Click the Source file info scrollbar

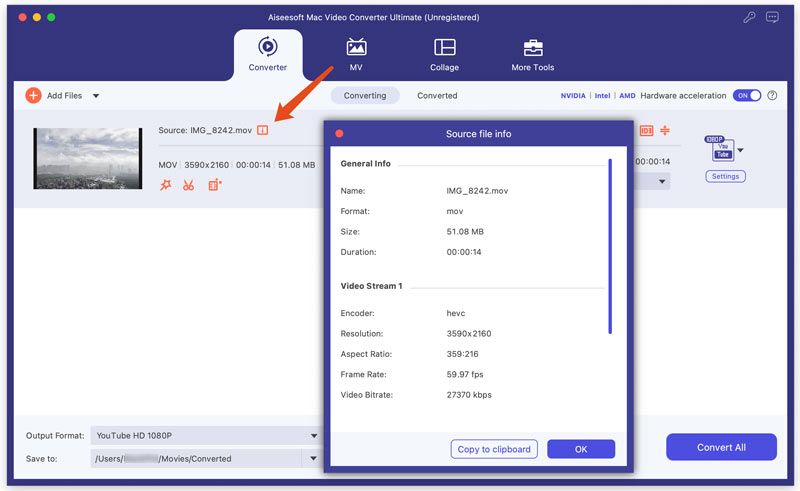pyautogui.click(x=610, y=246)
